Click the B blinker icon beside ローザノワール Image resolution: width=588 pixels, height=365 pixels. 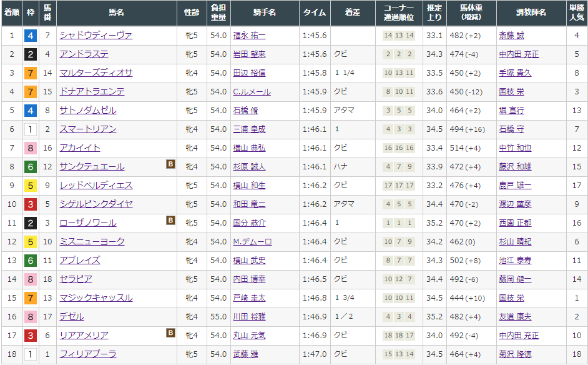[170, 220]
